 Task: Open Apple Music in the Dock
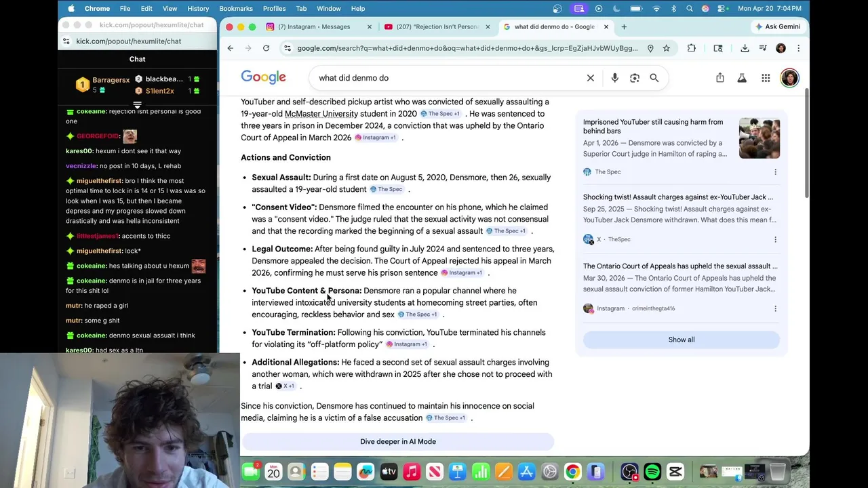point(412,471)
